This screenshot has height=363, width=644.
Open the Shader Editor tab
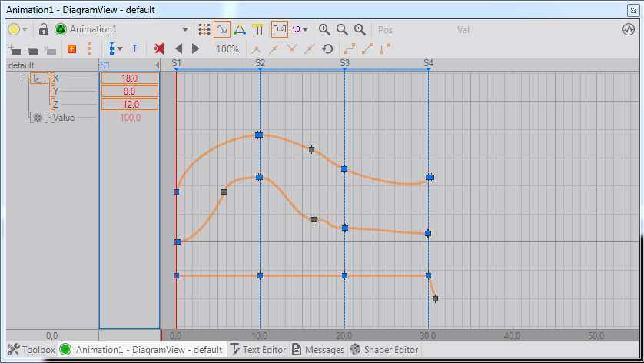coord(385,350)
